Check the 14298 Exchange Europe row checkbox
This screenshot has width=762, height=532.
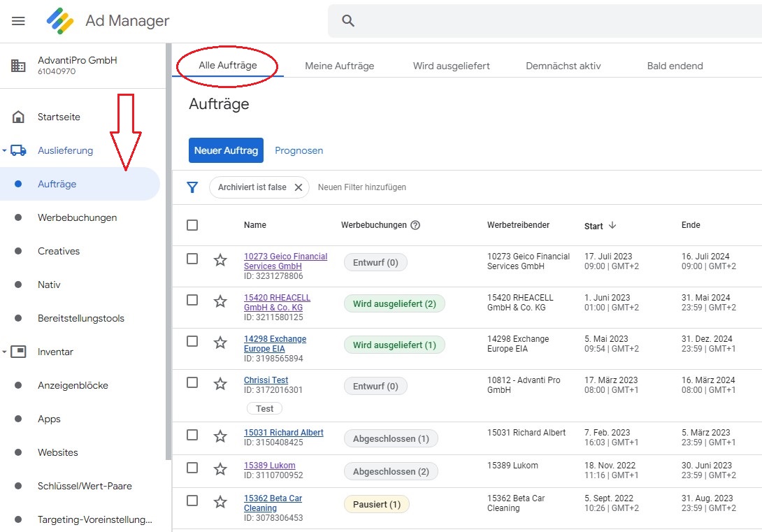click(192, 341)
